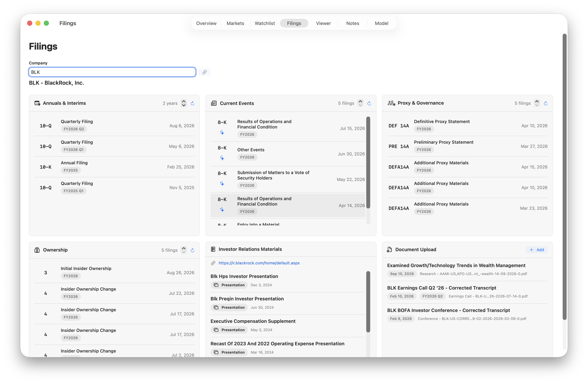Open the Model tab
The width and height of the screenshot is (588, 384).
(381, 23)
